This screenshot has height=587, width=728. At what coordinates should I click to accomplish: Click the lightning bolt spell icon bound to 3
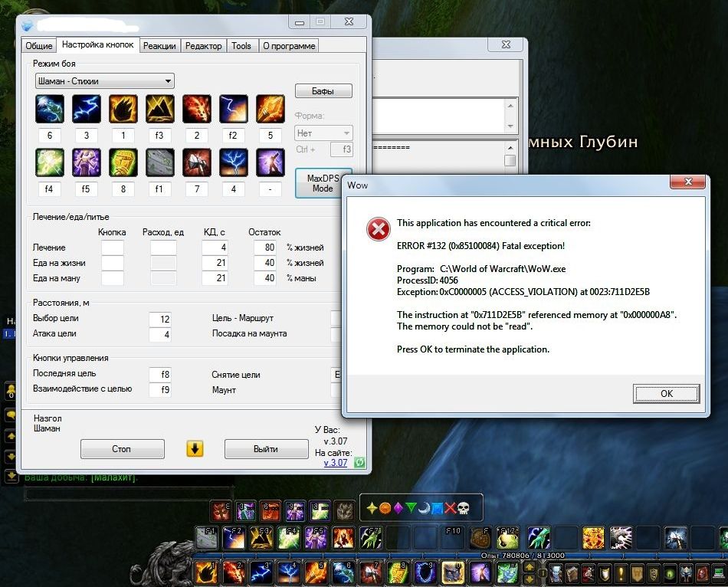pyautogui.click(x=87, y=110)
